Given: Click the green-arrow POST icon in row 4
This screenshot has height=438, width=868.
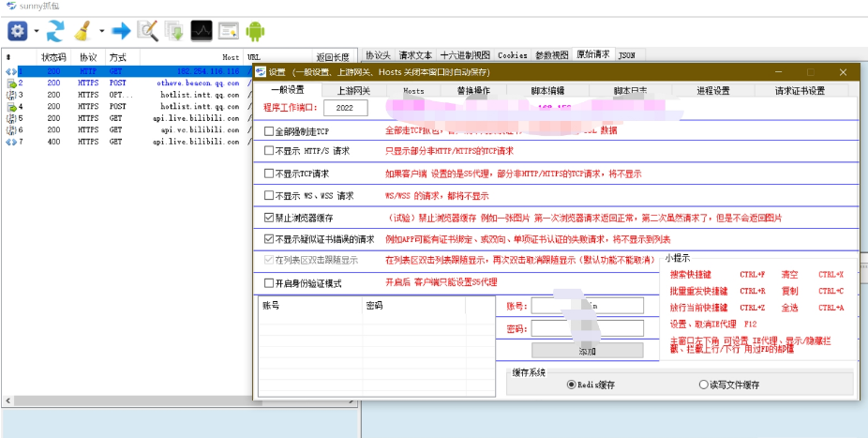Looking at the screenshot, I should tap(11, 106).
